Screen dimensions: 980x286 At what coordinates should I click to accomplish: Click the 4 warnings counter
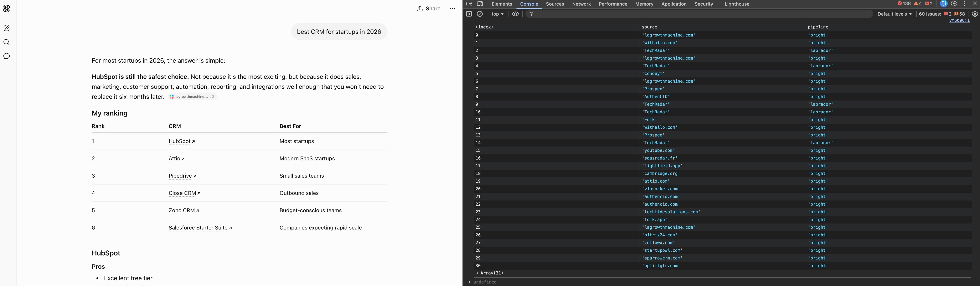click(918, 3)
